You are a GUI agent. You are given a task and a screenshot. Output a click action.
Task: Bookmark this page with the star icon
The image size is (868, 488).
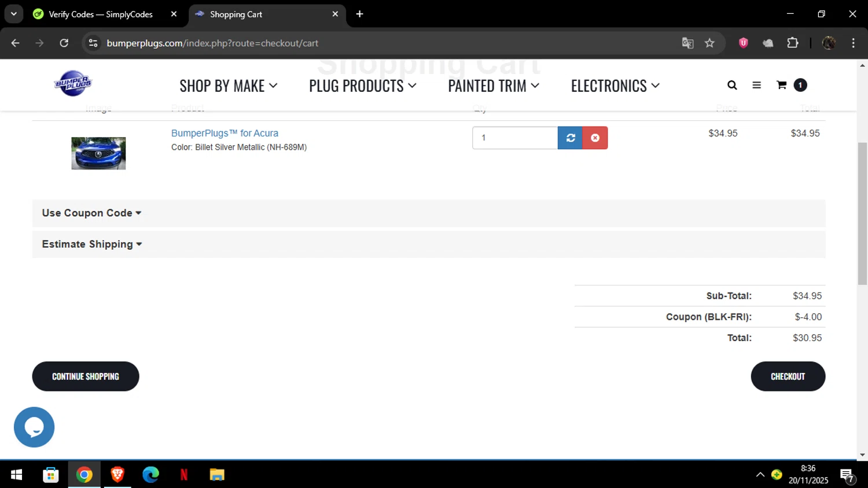point(709,43)
